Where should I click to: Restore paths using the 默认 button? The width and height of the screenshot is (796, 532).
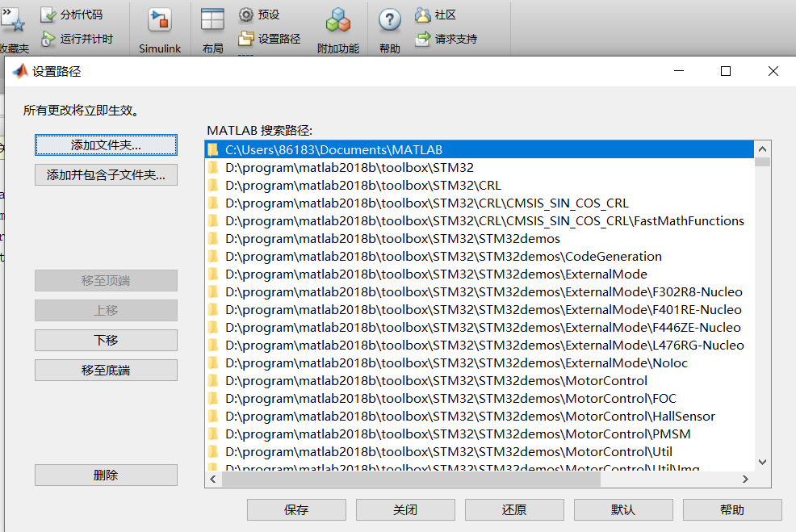[x=622, y=509]
